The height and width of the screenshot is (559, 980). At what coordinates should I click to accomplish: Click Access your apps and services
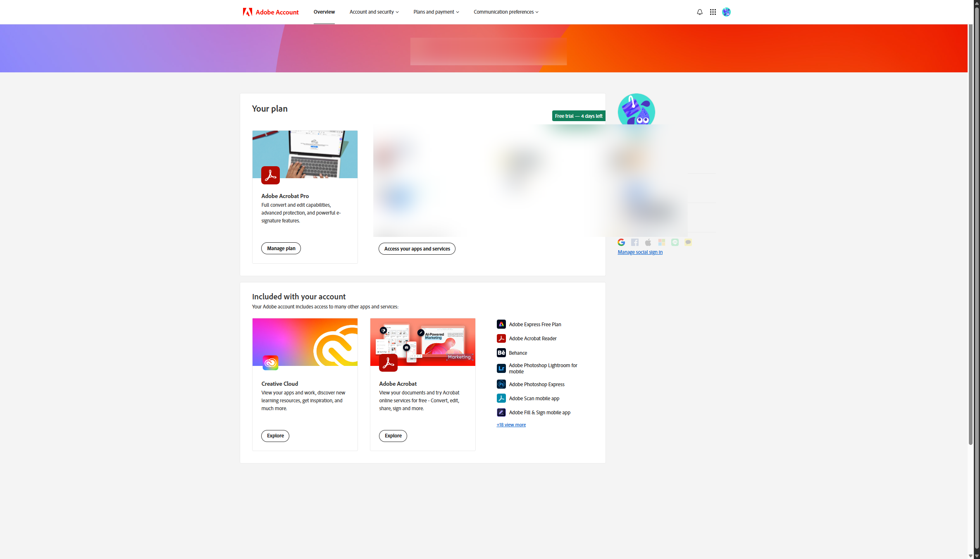[x=417, y=248]
